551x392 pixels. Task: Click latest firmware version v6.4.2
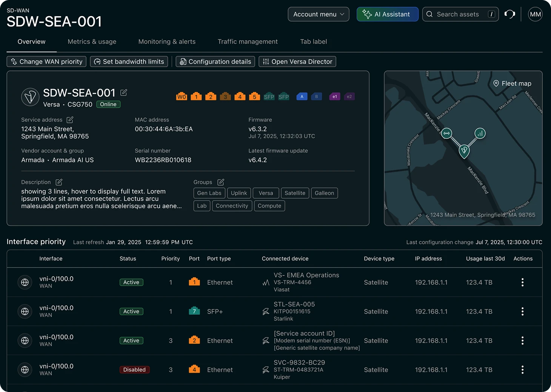click(258, 160)
